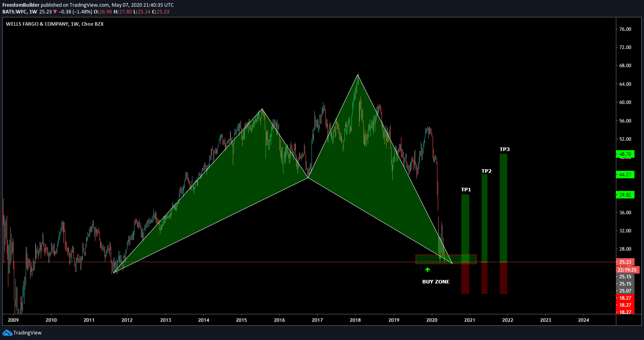
Task: Click the TP2 label
Action: [x=486, y=171]
